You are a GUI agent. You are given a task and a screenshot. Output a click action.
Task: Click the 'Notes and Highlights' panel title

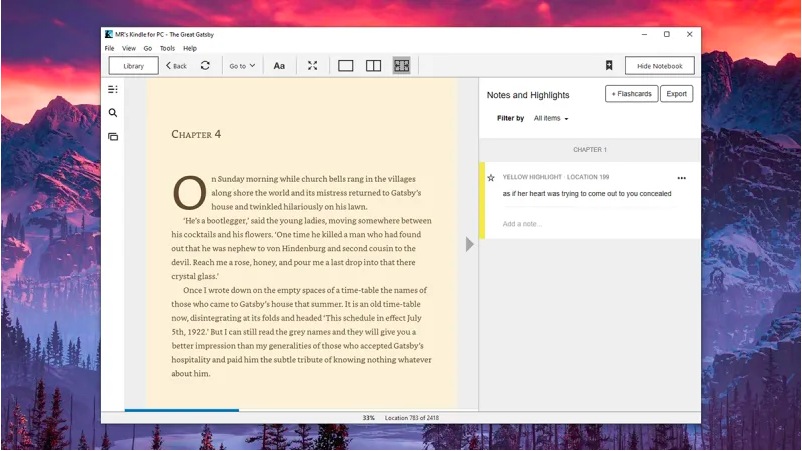pos(528,95)
